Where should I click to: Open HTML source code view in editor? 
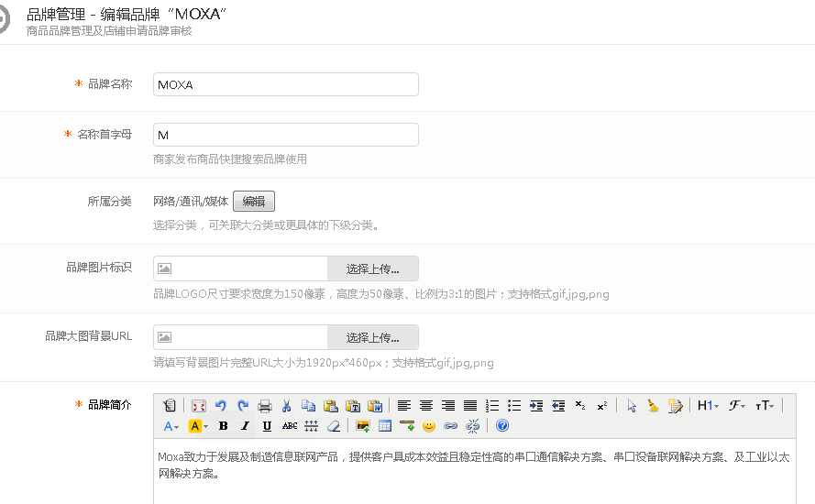point(170,406)
